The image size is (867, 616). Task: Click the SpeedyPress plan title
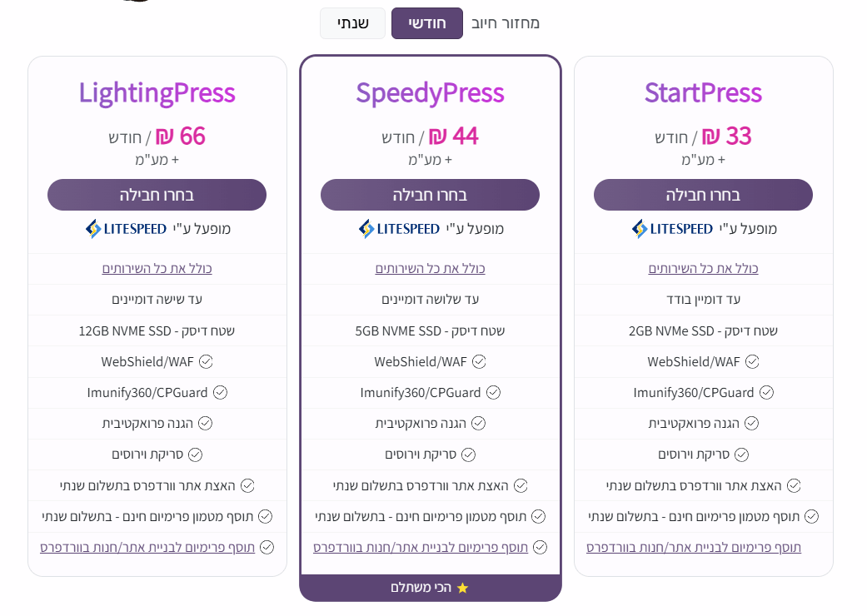click(430, 92)
